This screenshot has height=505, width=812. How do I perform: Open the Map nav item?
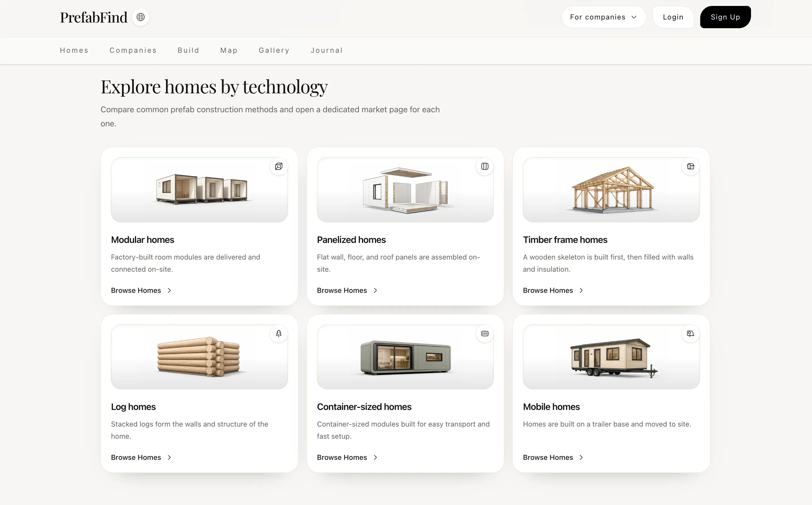pos(229,50)
